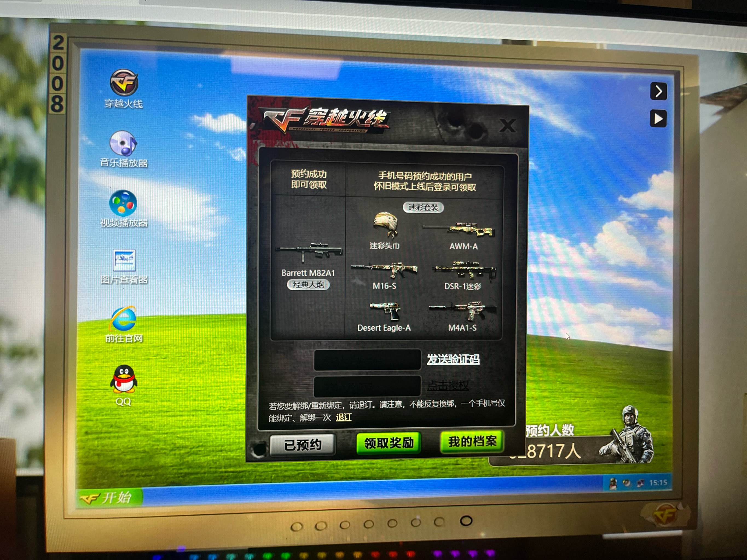747x560 pixels.
Task: Click the 迷彩套装 label badge
Action: pos(423,207)
